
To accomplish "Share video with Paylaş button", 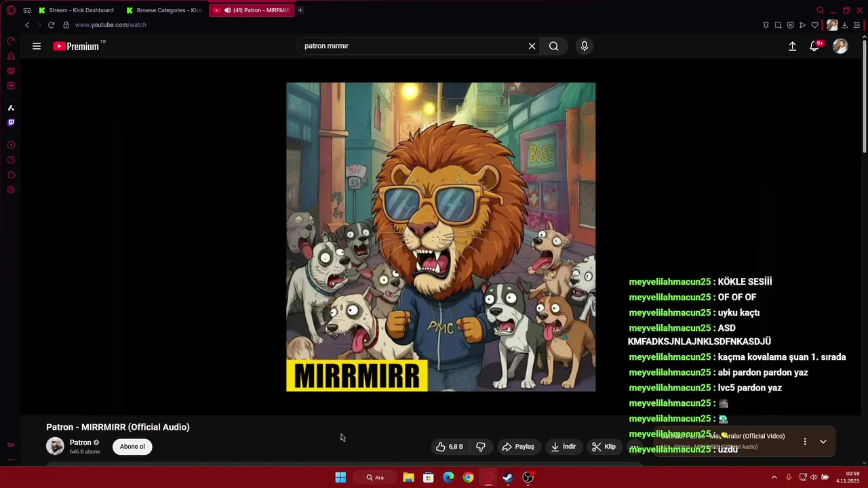I will pos(518,447).
